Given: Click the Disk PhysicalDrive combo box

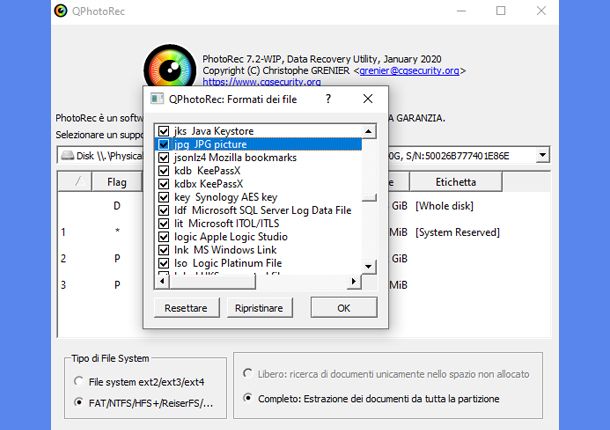Looking at the screenshot, I should [303, 155].
